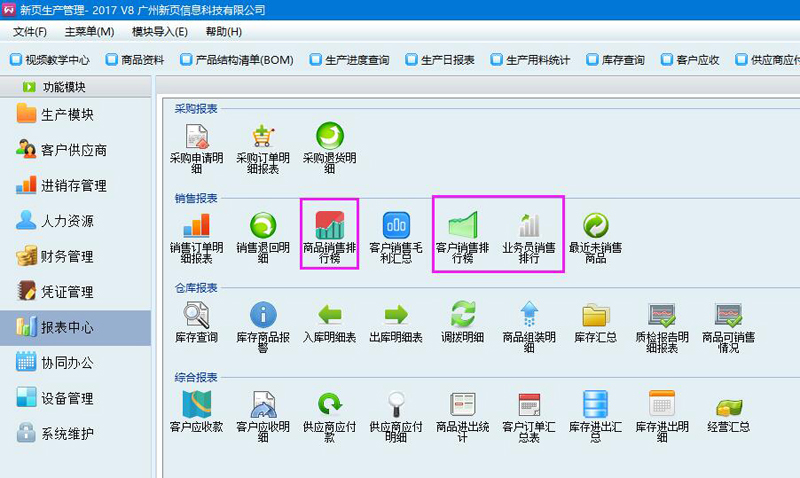Viewport: 800px width, 478px height.
Task: Click the 库存查询 magnifier icon
Action: 196,315
